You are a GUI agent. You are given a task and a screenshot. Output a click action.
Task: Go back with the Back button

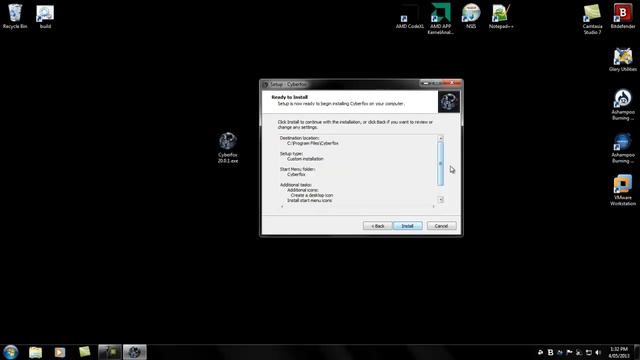click(378, 226)
